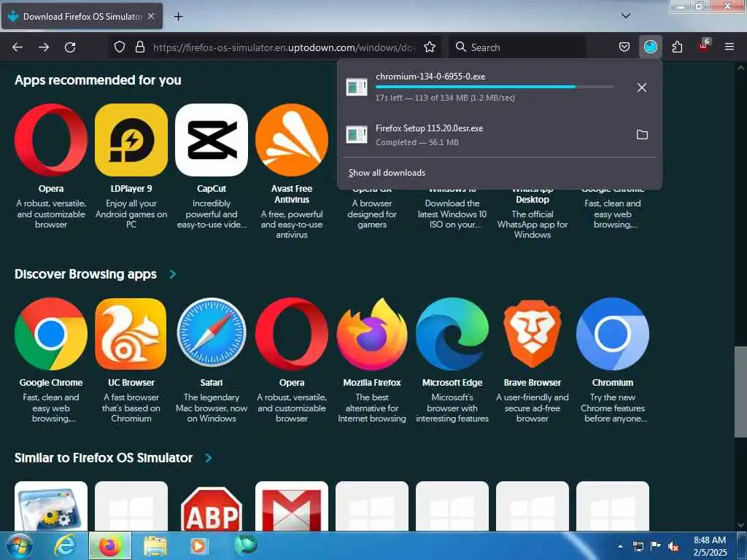Toggle the Downloads toolbar button
This screenshot has width=747, height=560.
pyautogui.click(x=650, y=47)
